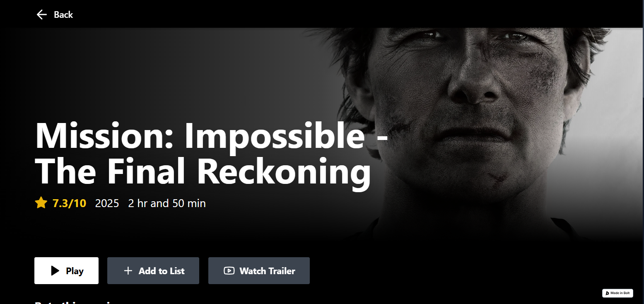Select the Add to List text
Viewport: 644px width, 304px height.
click(162, 271)
